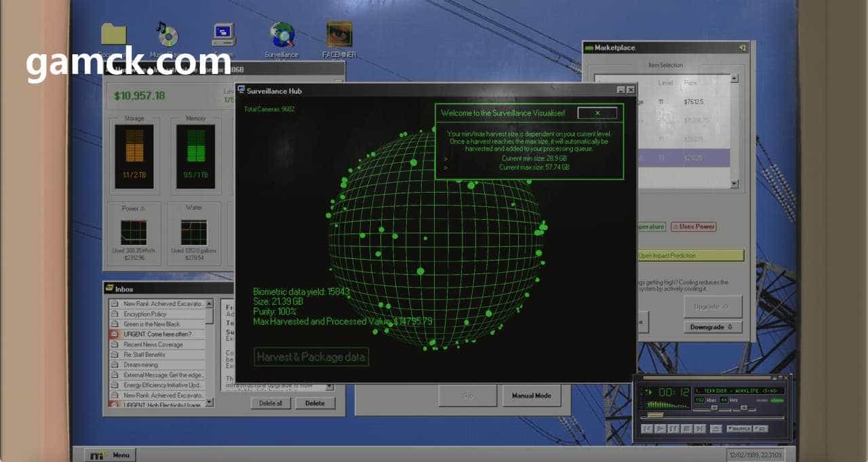The height and width of the screenshot is (462, 868).
Task: Click the music player track title display
Action: [739, 391]
